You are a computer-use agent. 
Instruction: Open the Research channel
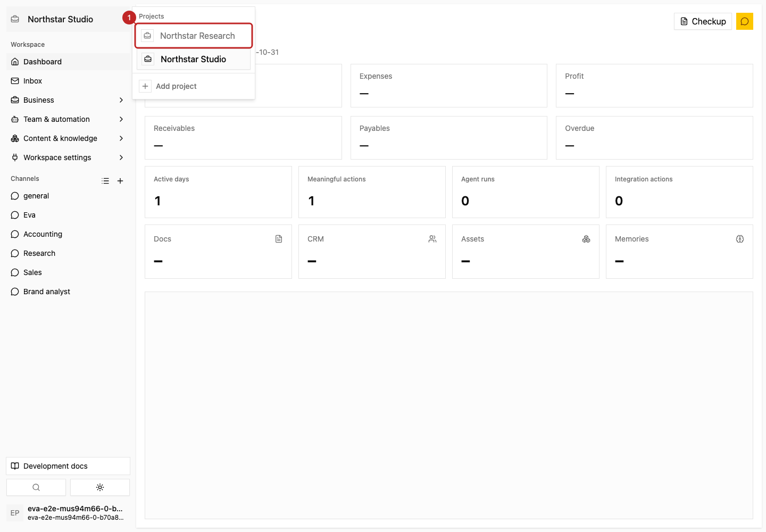pos(68,253)
